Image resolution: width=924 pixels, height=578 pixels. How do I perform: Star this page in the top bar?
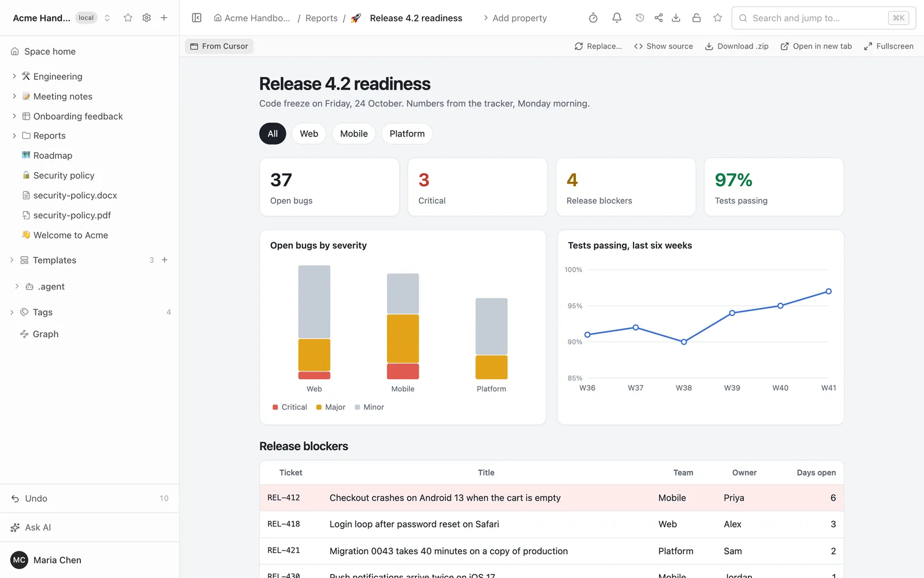click(x=718, y=18)
